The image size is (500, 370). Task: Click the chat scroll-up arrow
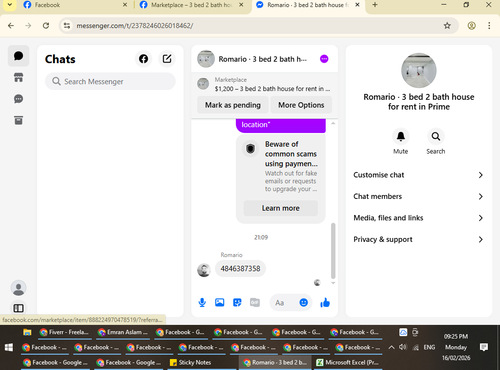tap(333, 123)
